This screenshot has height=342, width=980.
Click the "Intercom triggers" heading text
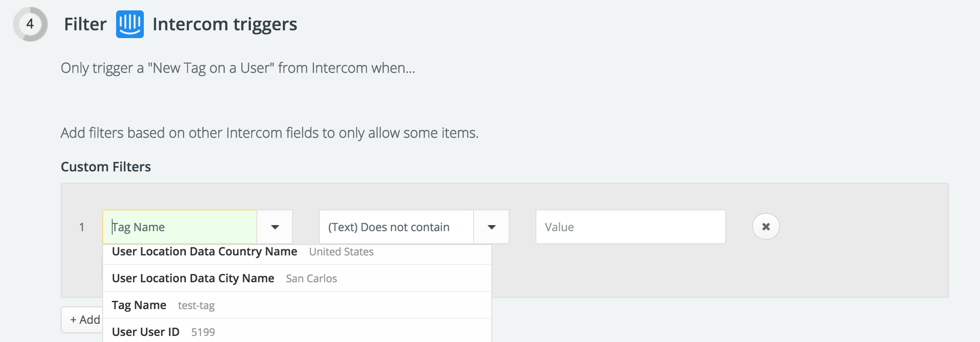point(225,24)
